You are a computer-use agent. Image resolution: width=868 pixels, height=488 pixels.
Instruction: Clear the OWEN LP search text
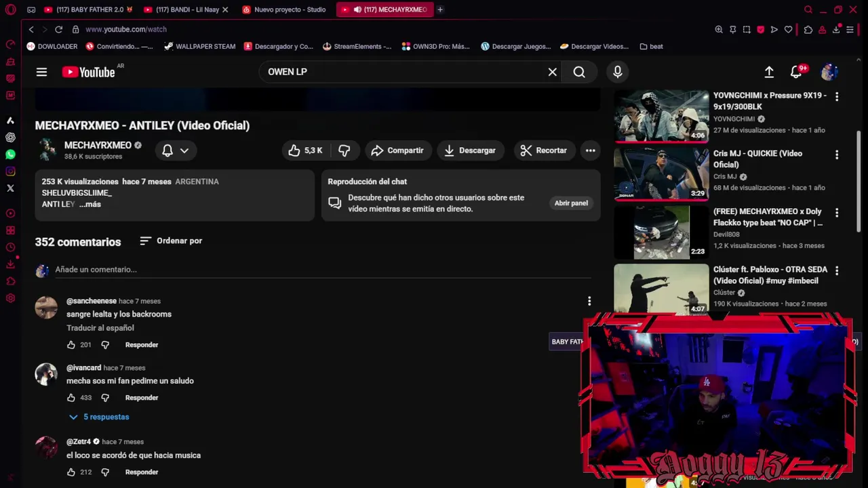tap(553, 72)
